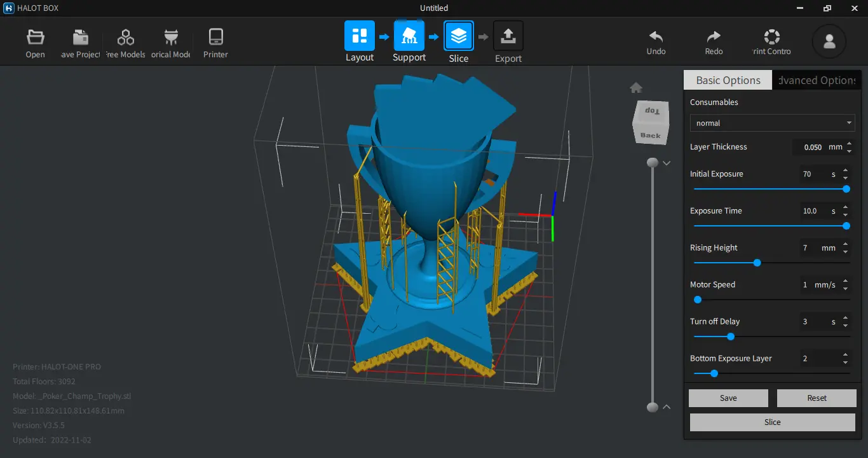Click the Exposure Time slider handle
868x458 pixels.
tap(846, 226)
